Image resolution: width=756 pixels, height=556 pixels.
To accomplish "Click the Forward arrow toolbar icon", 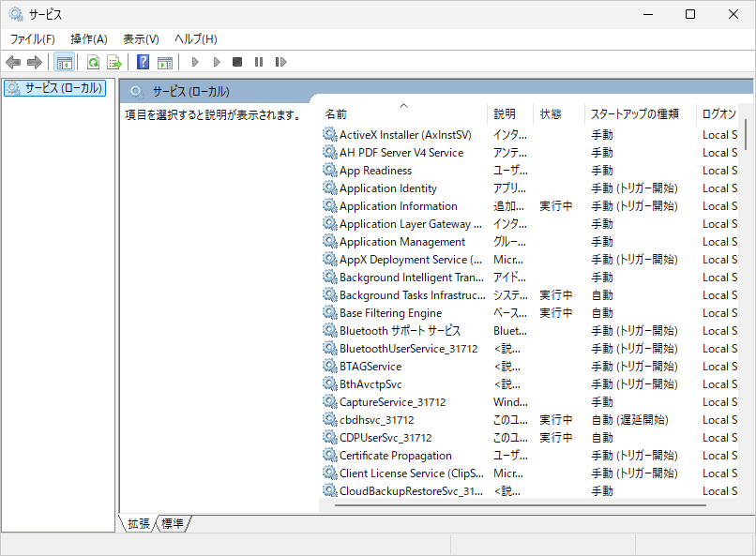I will [x=35, y=62].
